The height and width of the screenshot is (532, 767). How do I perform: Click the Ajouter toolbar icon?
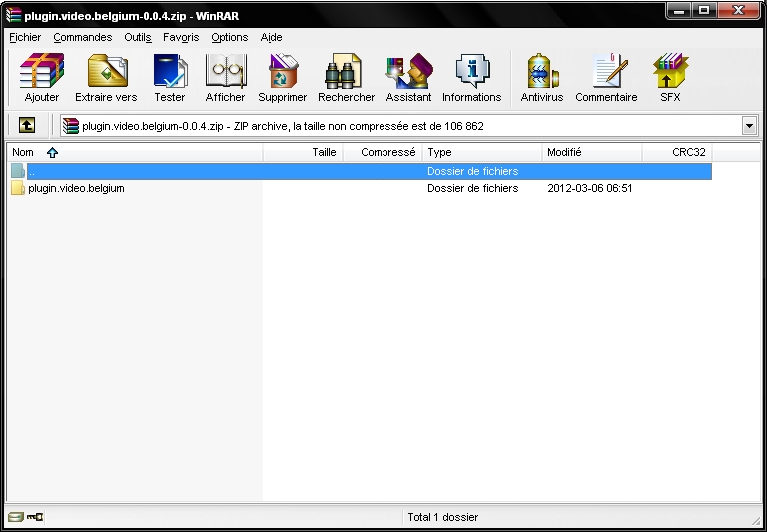tap(42, 77)
